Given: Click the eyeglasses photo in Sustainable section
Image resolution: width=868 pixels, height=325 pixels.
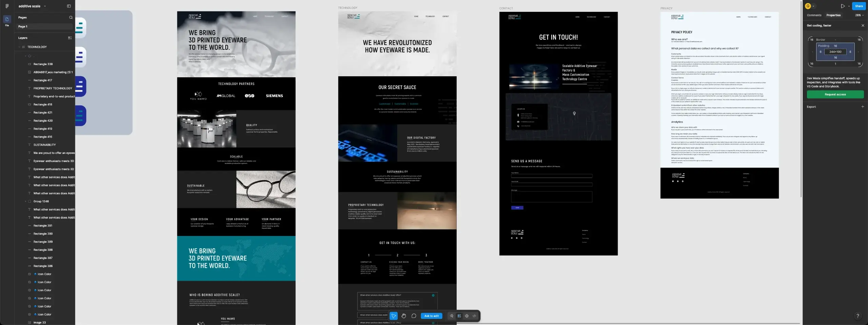Looking at the screenshot, I should click(266, 189).
